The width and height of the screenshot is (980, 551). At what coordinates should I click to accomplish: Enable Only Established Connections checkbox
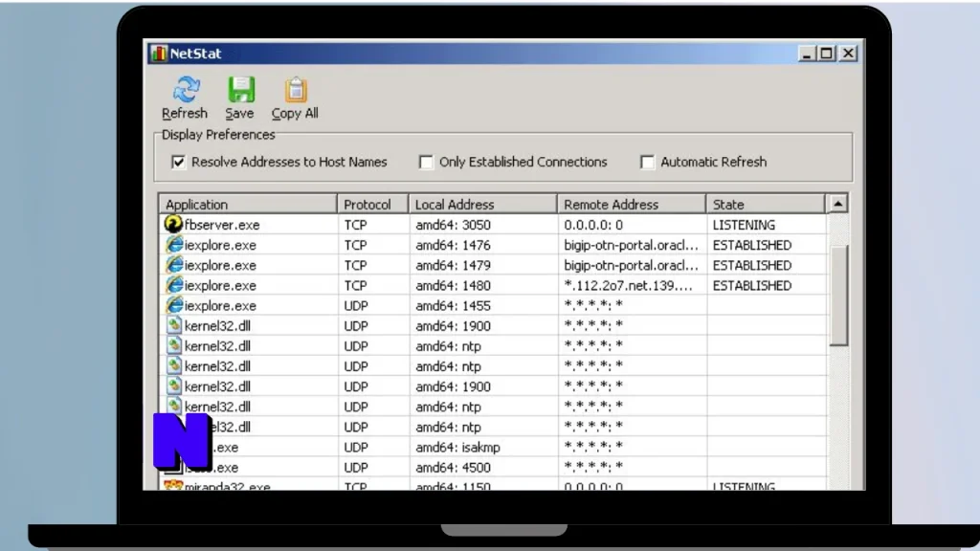tap(426, 162)
